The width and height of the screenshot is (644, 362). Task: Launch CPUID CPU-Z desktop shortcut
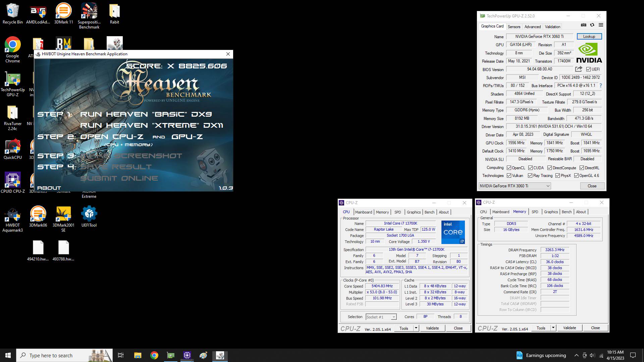click(x=12, y=183)
